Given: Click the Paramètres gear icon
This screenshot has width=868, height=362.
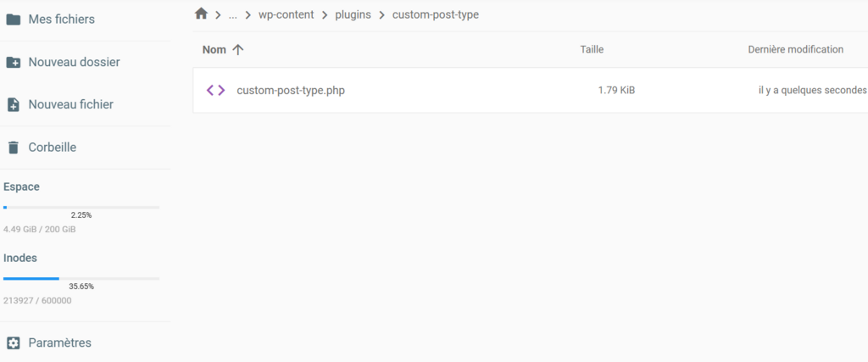Looking at the screenshot, I should tap(14, 343).
